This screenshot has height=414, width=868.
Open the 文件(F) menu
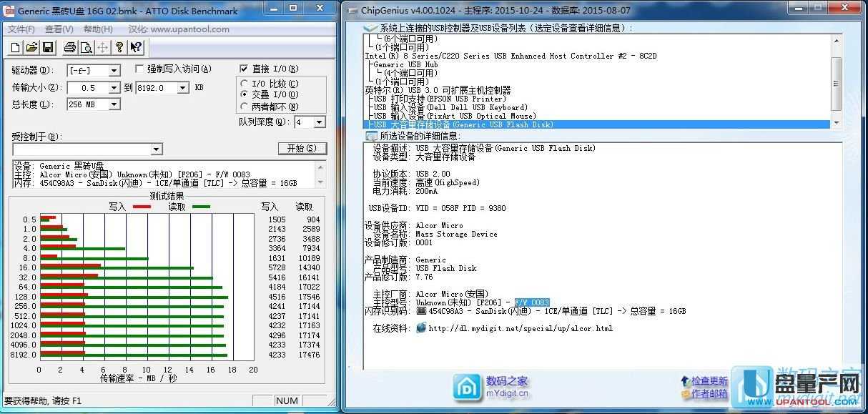point(21,29)
